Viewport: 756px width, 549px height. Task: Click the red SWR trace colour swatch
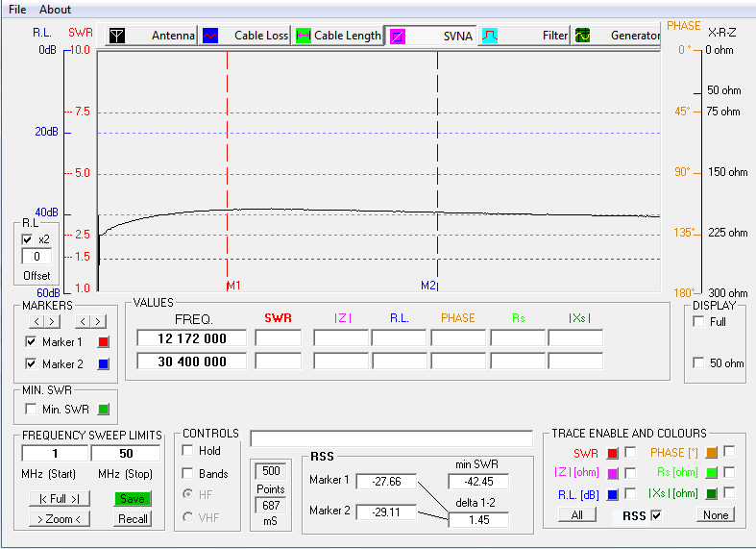pos(612,453)
